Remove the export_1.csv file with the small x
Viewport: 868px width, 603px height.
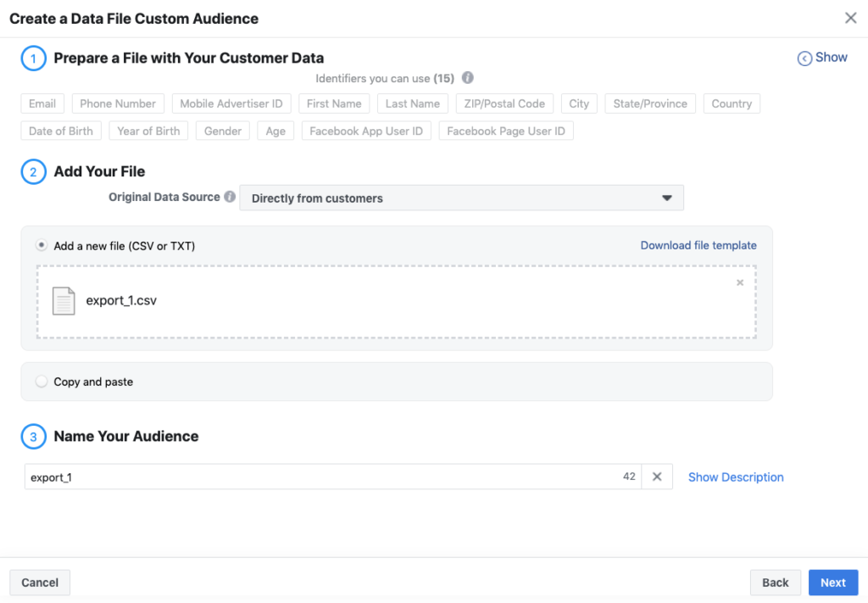click(x=740, y=282)
